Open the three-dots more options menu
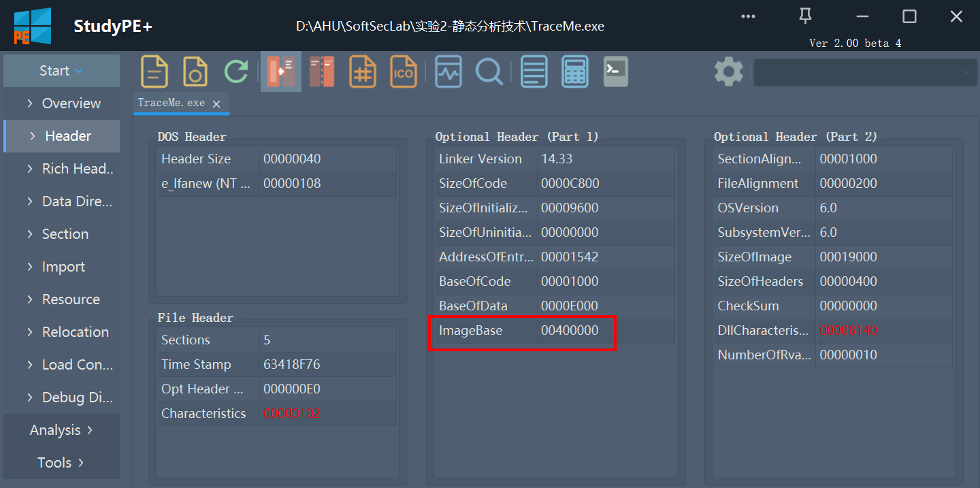Screen dimensions: 980x488 click(x=749, y=16)
